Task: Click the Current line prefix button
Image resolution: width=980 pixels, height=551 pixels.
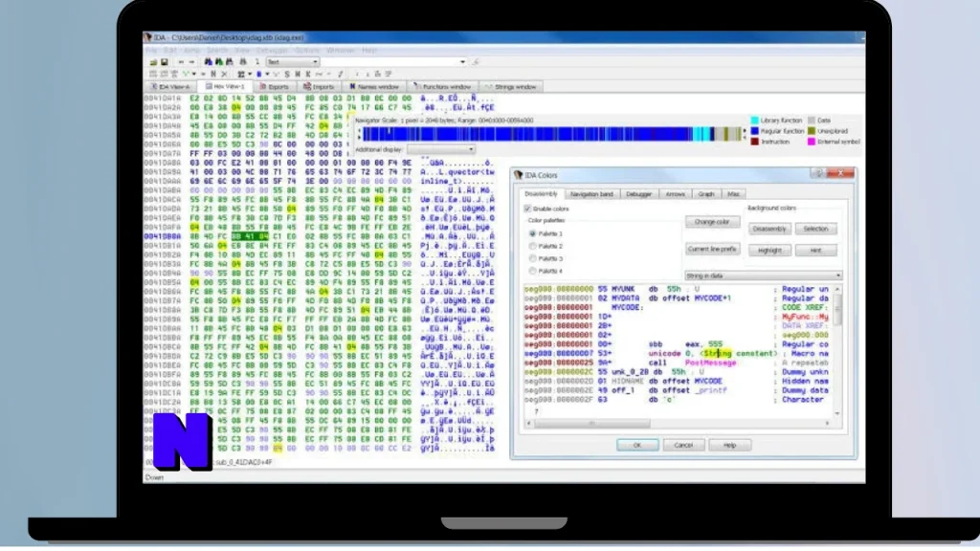Action: pos(712,249)
